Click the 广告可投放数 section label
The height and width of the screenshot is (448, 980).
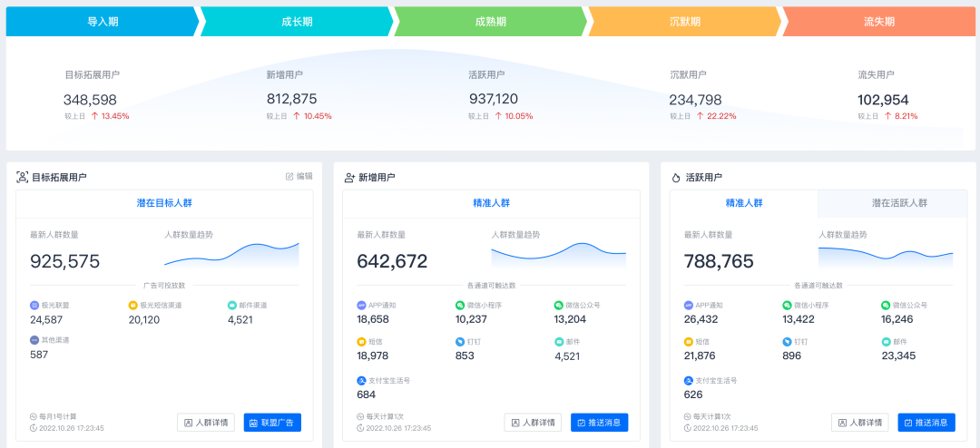164,286
